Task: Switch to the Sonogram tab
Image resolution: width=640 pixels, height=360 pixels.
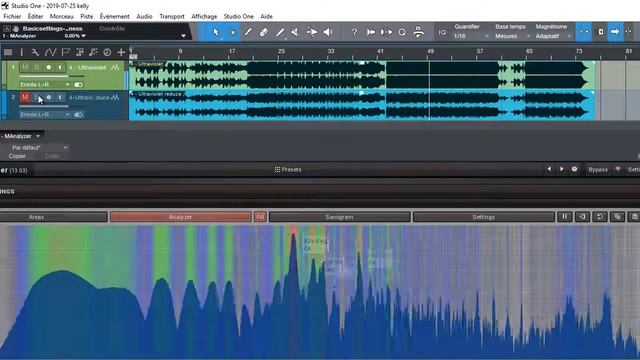Action: click(340, 217)
